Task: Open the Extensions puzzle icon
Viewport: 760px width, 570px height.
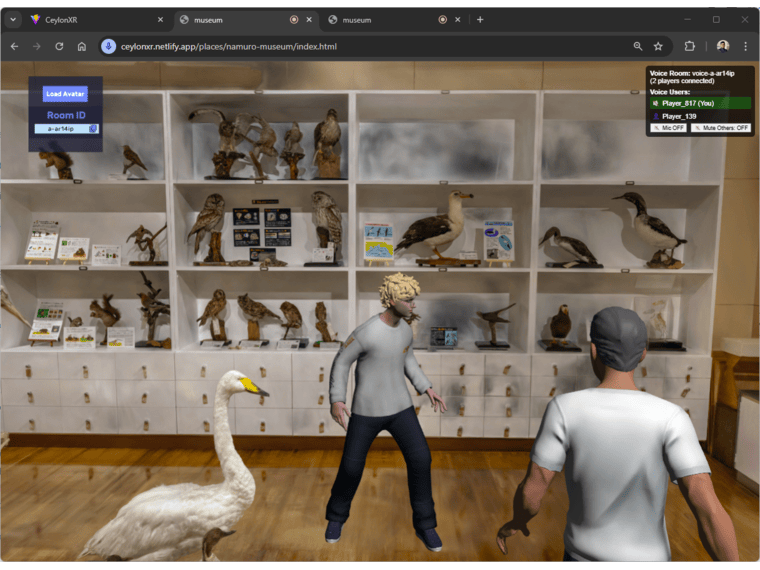Action: (x=690, y=46)
